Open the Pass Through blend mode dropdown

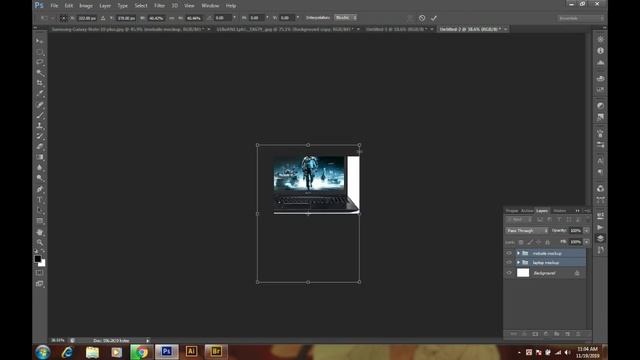(527, 231)
